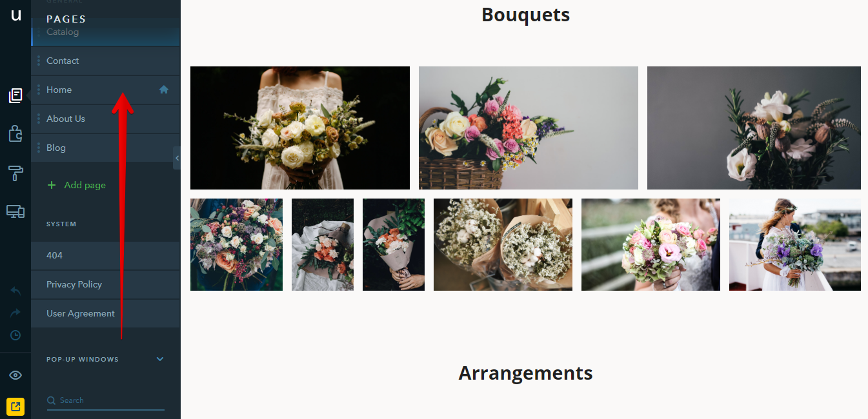
Task: Click the Add page button
Action: tap(77, 185)
